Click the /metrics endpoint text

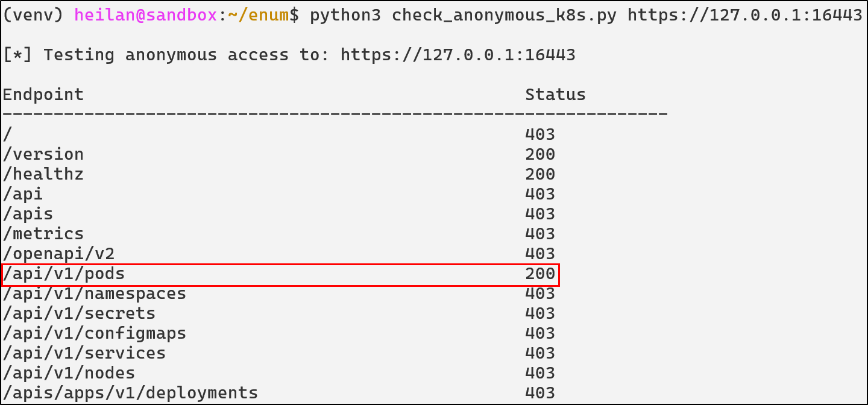click(43, 234)
